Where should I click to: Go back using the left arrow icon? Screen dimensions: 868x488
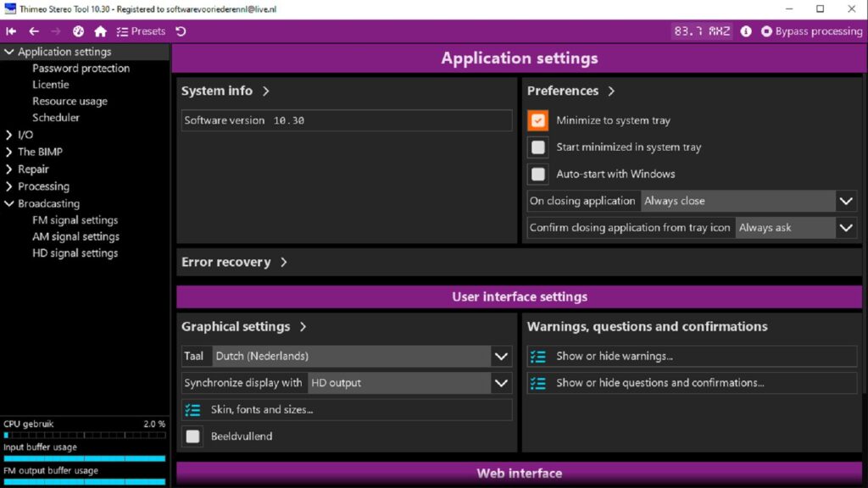coord(34,31)
